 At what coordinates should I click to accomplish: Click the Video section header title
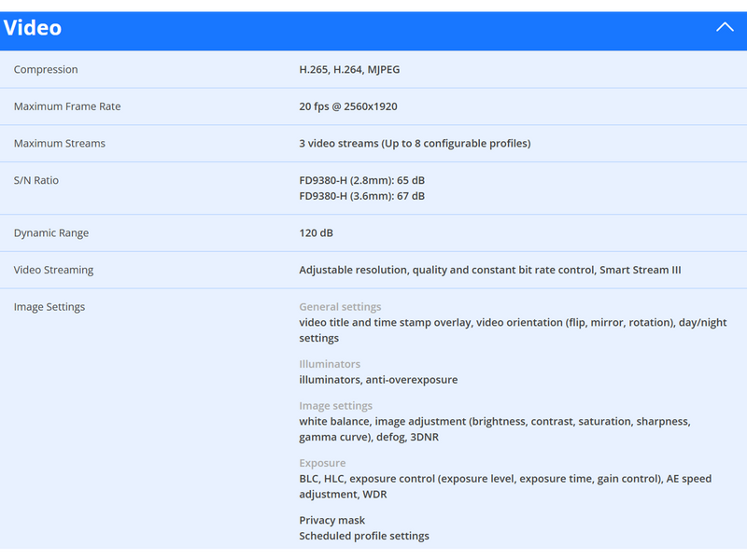pos(33,28)
